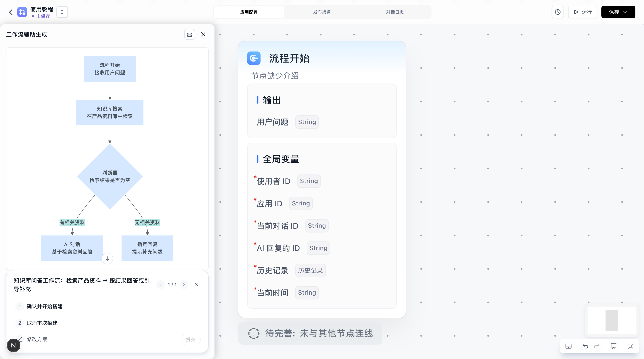Click 历史记录 type tag
644x359 pixels.
pyautogui.click(x=310, y=270)
